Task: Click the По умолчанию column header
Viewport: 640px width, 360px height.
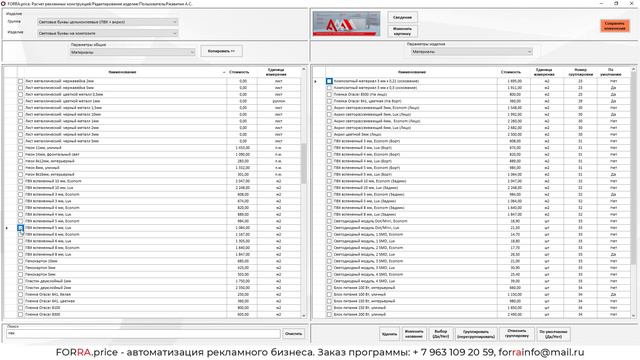Action: click(x=611, y=72)
